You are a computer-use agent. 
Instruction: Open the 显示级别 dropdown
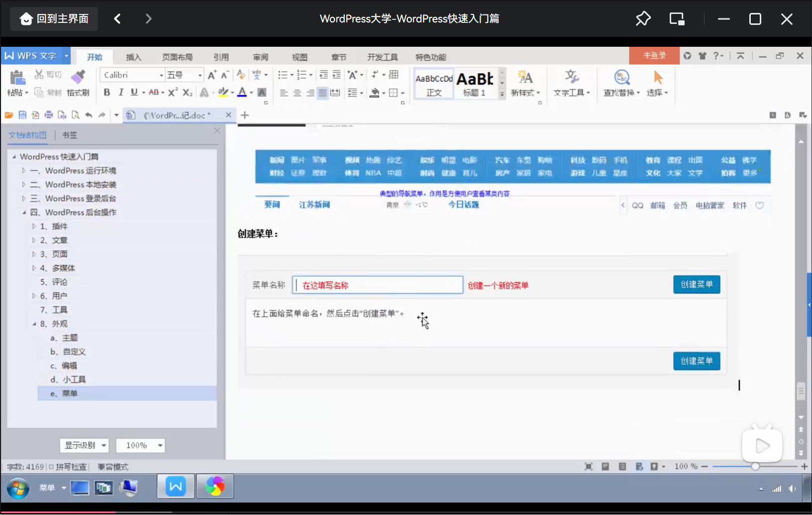[84, 445]
